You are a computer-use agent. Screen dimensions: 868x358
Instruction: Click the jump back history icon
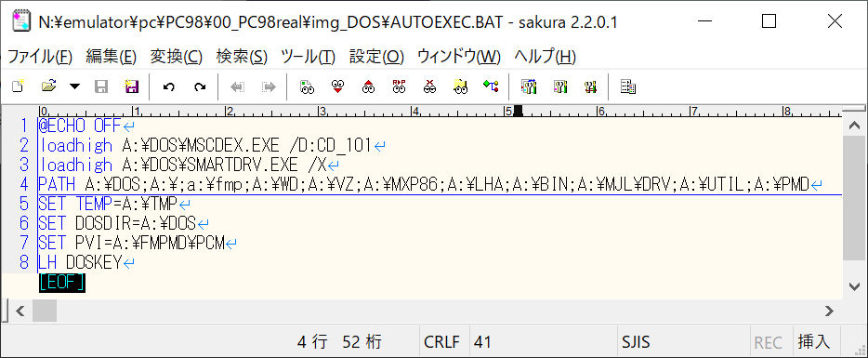238,86
